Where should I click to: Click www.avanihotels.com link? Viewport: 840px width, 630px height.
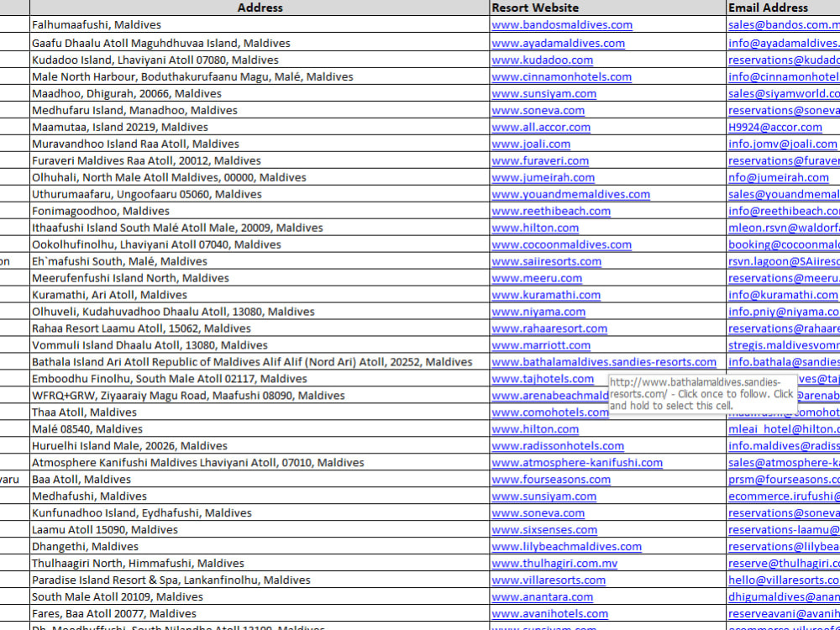click(549, 614)
